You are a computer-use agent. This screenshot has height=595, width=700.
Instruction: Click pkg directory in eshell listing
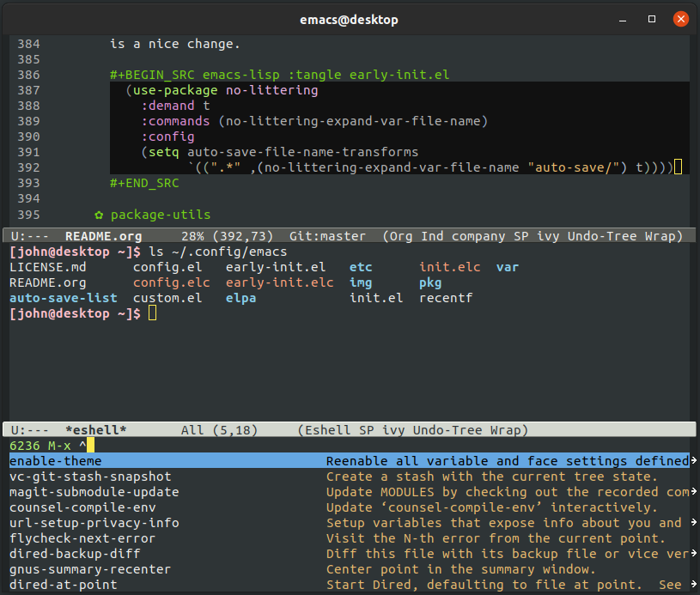click(430, 282)
